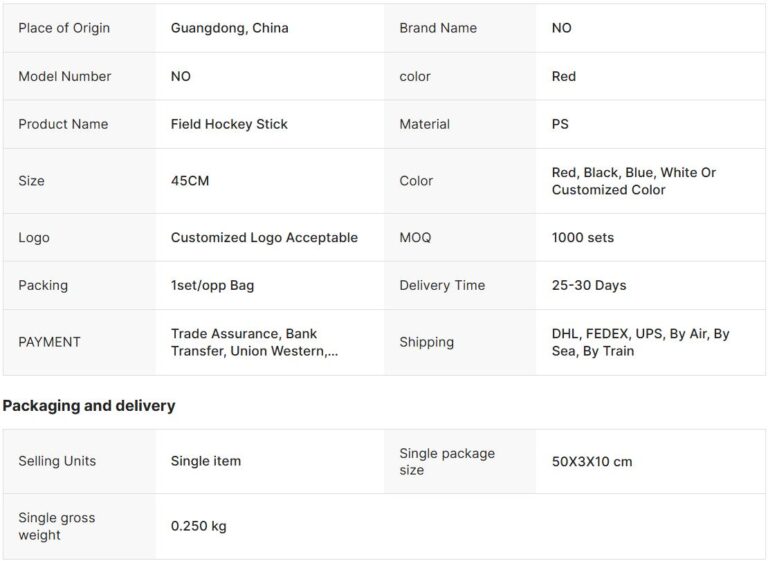Image resolution: width=768 pixels, height=561 pixels.
Task: Select the Customized Color options text
Action: tap(633, 181)
